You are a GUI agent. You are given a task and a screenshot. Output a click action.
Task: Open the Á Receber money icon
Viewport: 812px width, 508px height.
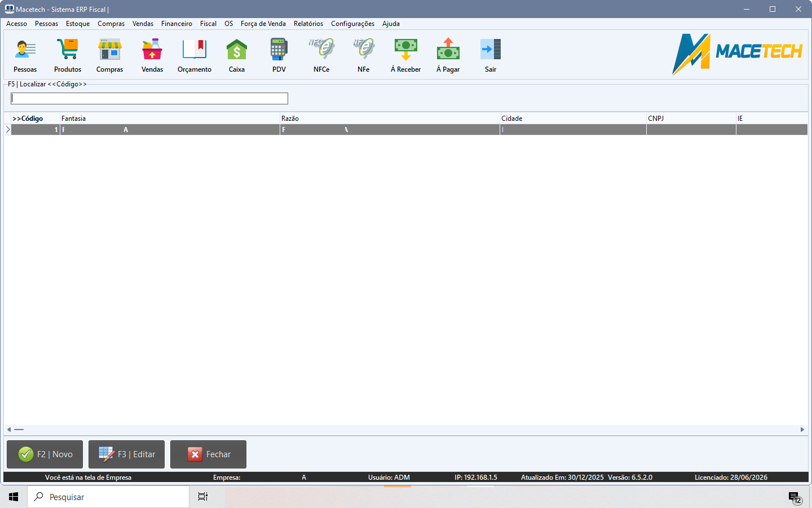click(x=406, y=50)
